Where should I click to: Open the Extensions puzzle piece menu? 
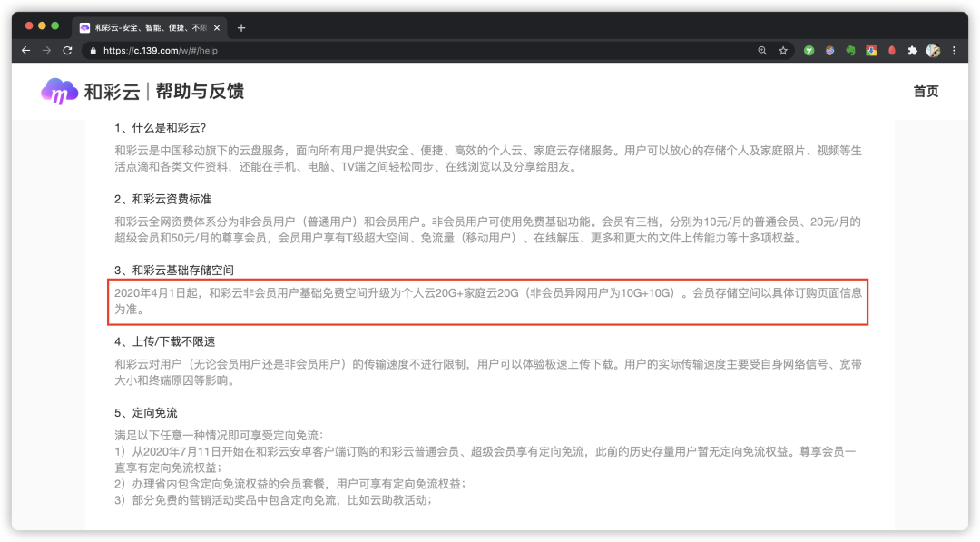point(913,51)
